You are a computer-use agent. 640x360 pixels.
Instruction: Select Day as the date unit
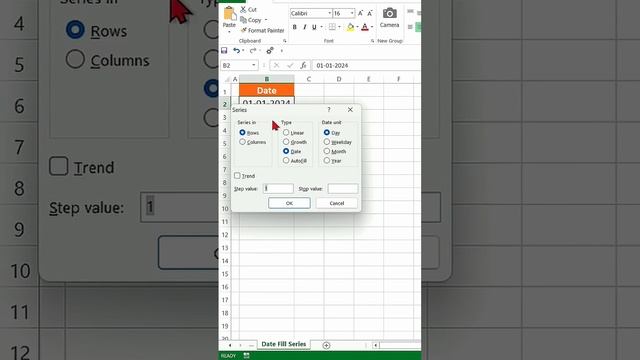[x=327, y=133]
